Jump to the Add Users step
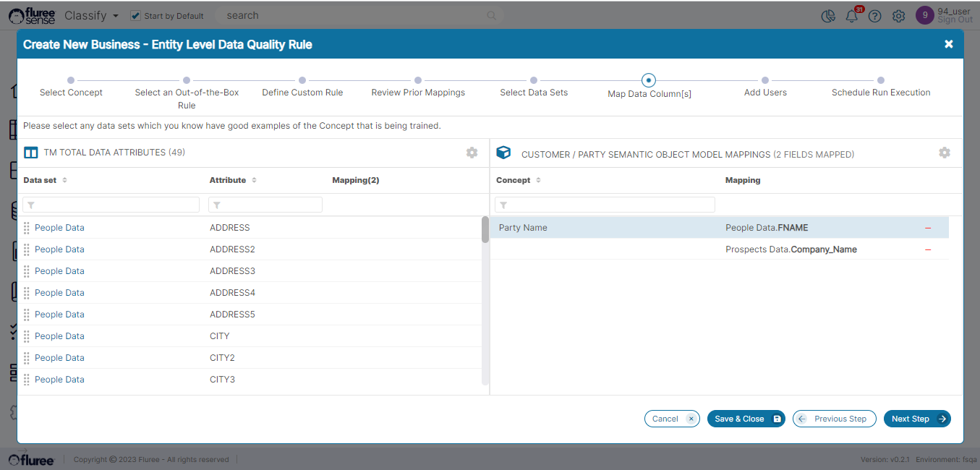Screen dimensions: 980x470 (x=764, y=80)
